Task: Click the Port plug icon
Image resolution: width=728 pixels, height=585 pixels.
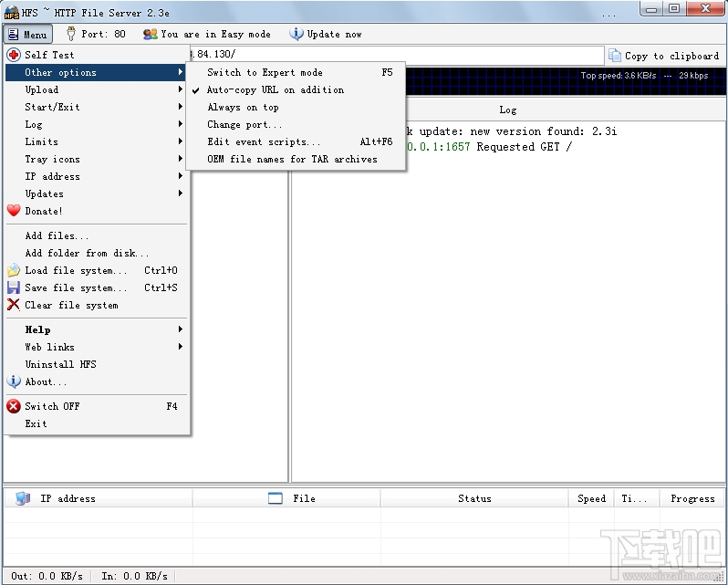Action: tap(71, 34)
